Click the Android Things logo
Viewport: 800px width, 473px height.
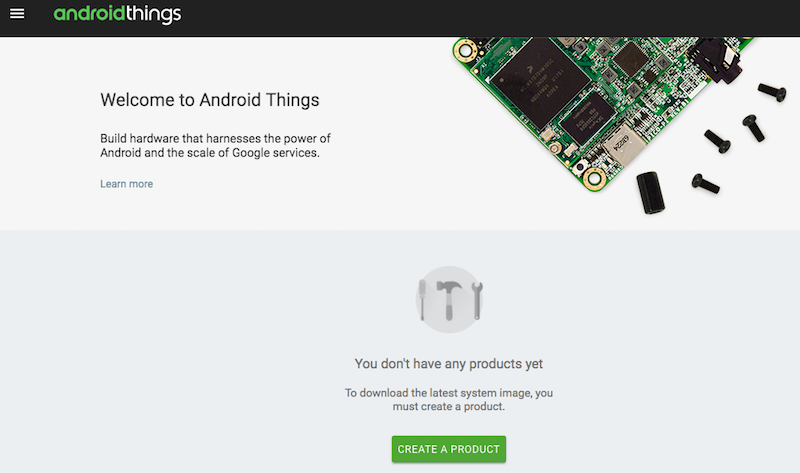click(117, 14)
